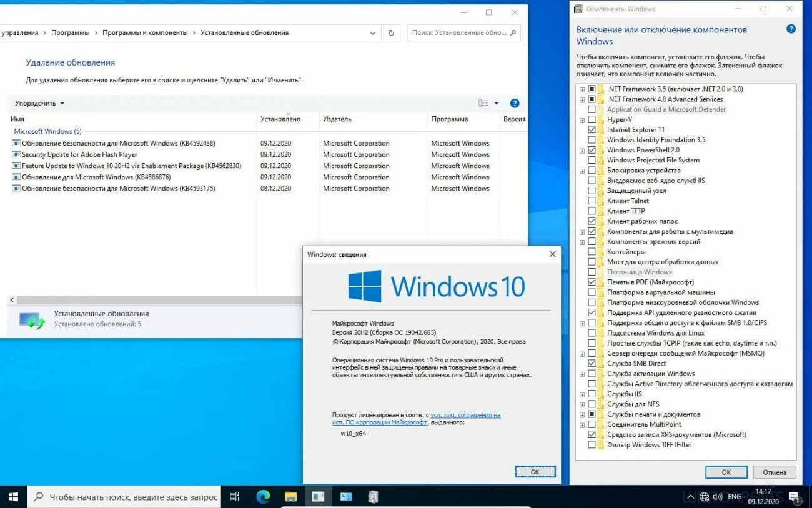Open the view options dropdown arrow
Viewport: 812px width, 508px height.
[x=497, y=103]
